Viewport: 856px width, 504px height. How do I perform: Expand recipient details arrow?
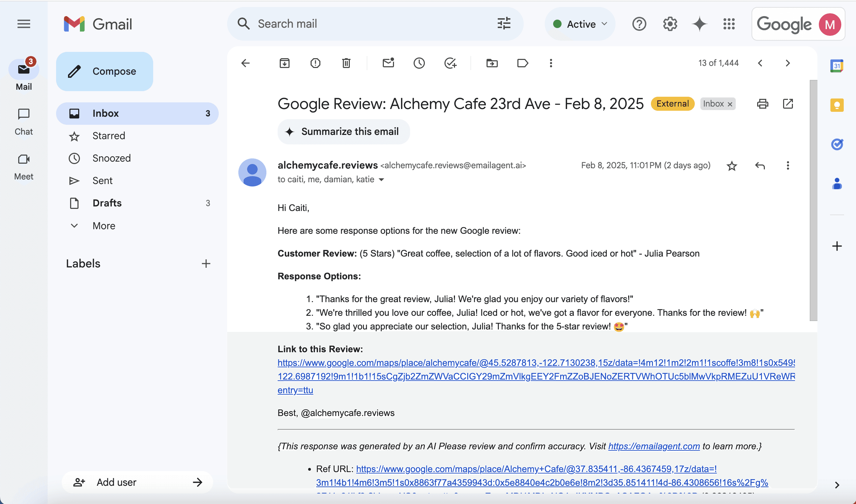tap(382, 180)
